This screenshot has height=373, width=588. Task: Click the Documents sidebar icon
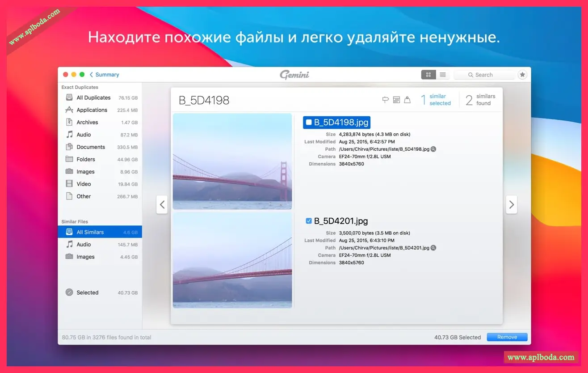point(69,147)
